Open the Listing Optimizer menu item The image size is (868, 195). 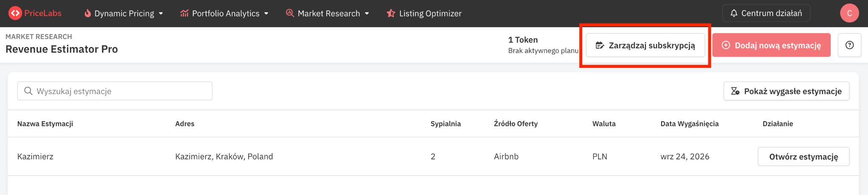pos(424,13)
